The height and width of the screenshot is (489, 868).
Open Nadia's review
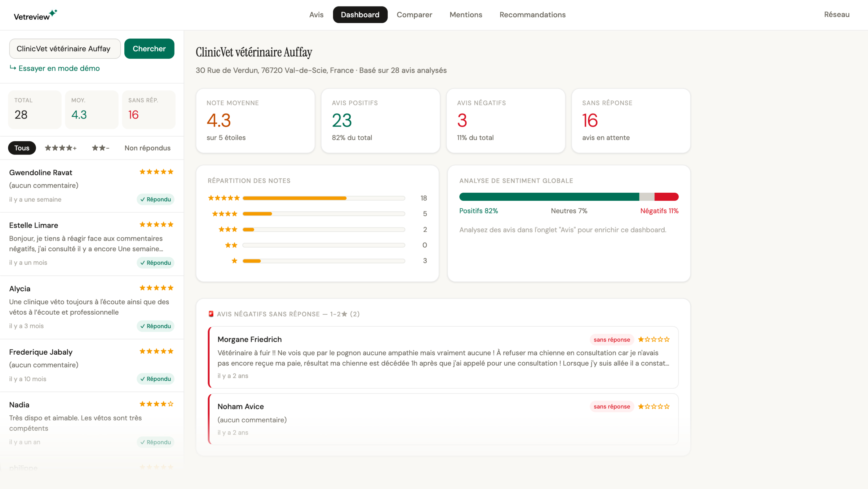click(92, 424)
